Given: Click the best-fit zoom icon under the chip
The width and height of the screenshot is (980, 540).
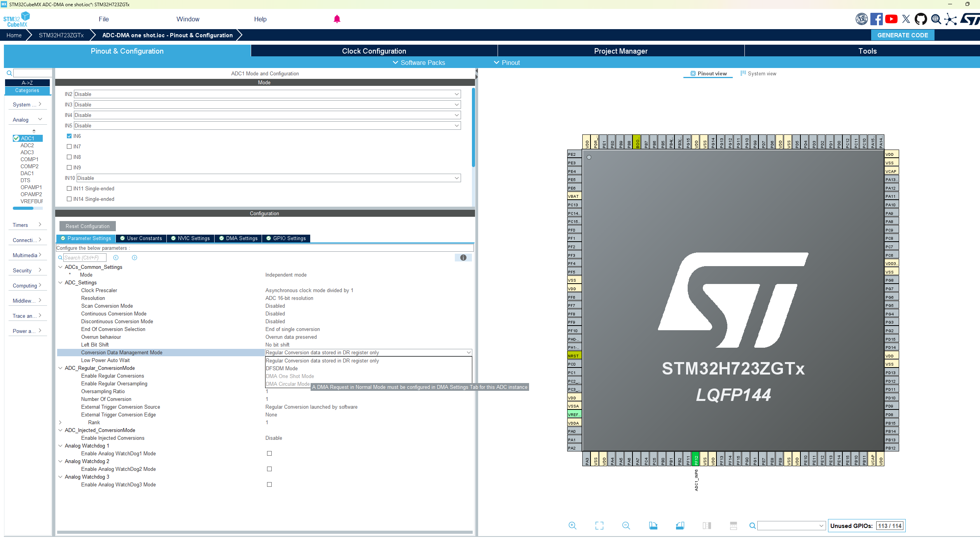Looking at the screenshot, I should tap(599, 525).
